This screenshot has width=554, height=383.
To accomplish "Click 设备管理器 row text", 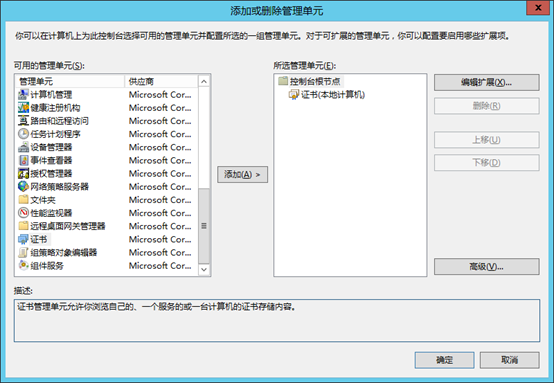I will pyautogui.click(x=51, y=147).
